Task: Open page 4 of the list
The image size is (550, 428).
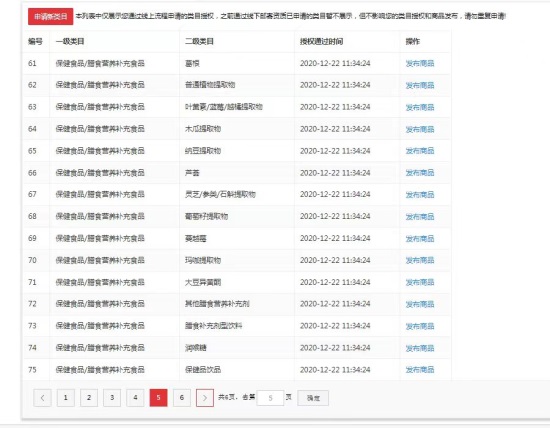Action: point(135,398)
